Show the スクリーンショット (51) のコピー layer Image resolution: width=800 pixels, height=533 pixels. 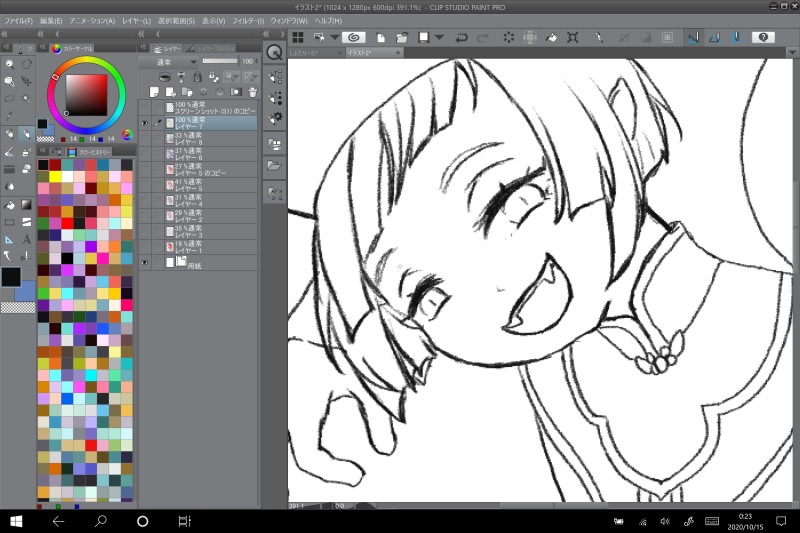click(145, 108)
